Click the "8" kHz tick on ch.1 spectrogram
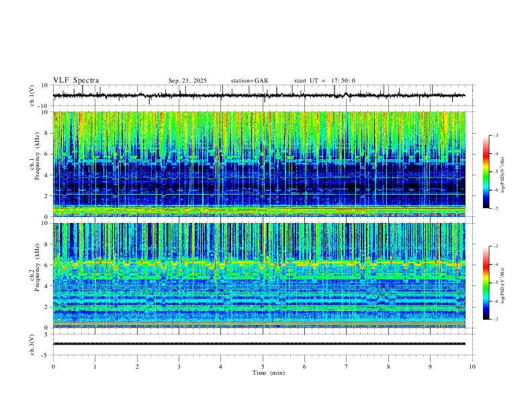Viewport: 532px width, 411px height. click(x=47, y=133)
